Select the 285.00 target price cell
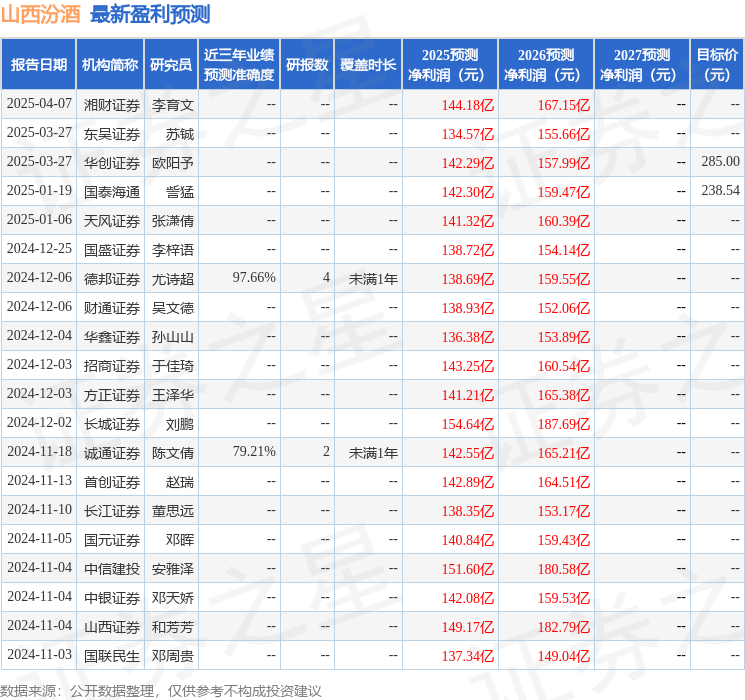The image size is (745, 700). tap(720, 162)
